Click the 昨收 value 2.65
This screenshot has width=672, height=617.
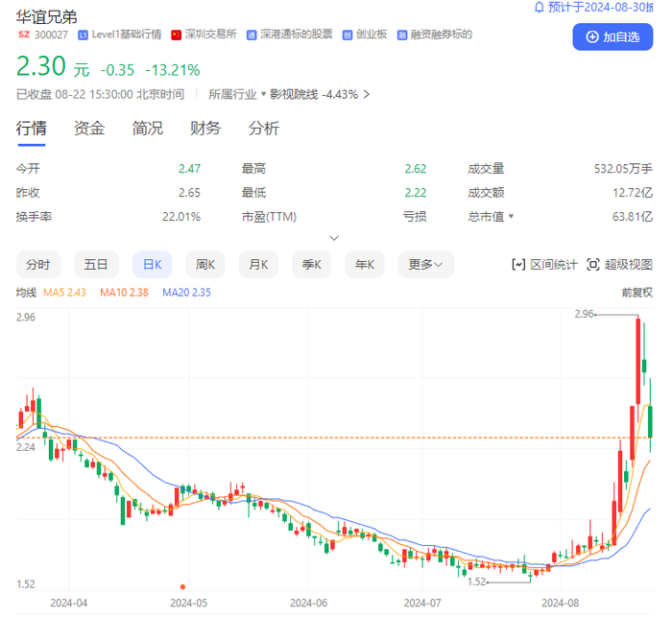coord(189,193)
